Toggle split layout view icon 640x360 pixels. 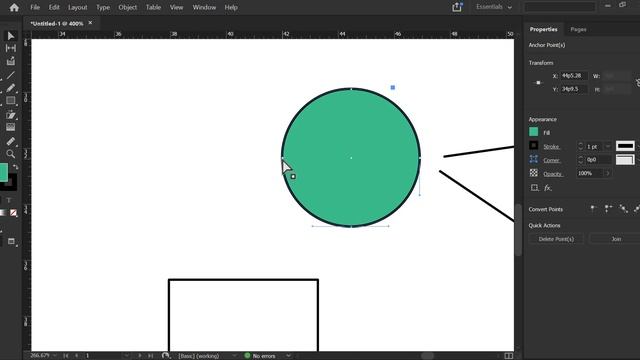point(509,356)
